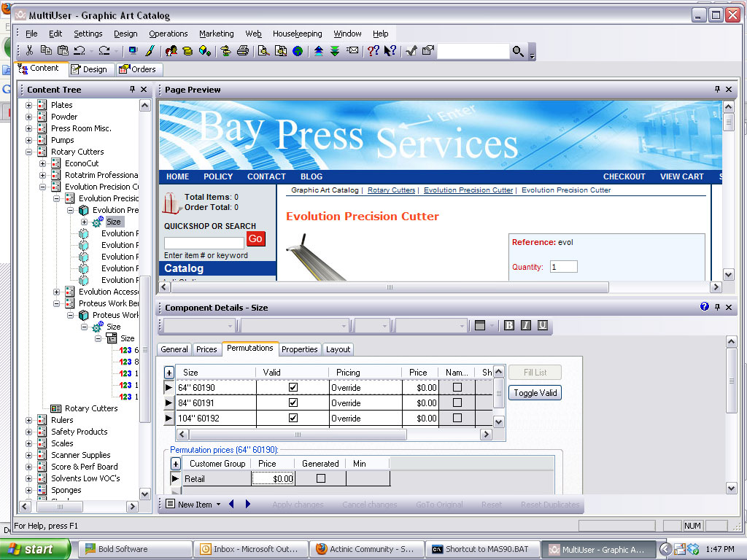
Task: Click the Bold formatting icon
Action: (x=509, y=325)
